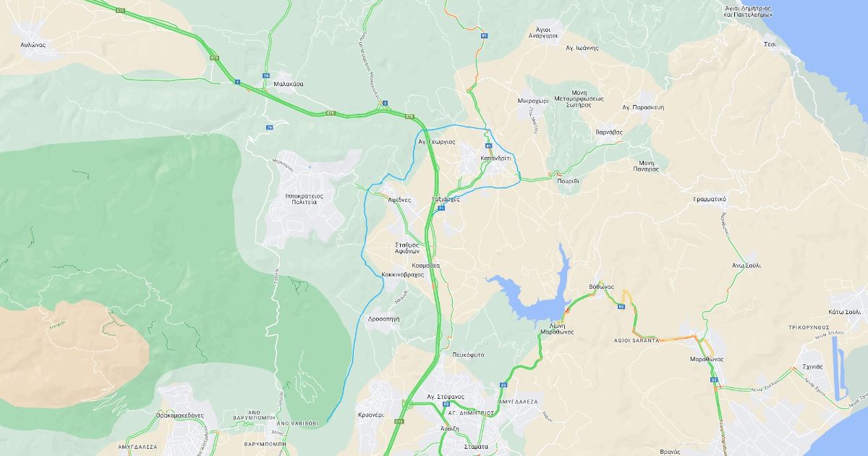Click the Ιπποκράτειος Πολιτεία label
Image resolution: width=868 pixels, height=456 pixels.
(304, 199)
